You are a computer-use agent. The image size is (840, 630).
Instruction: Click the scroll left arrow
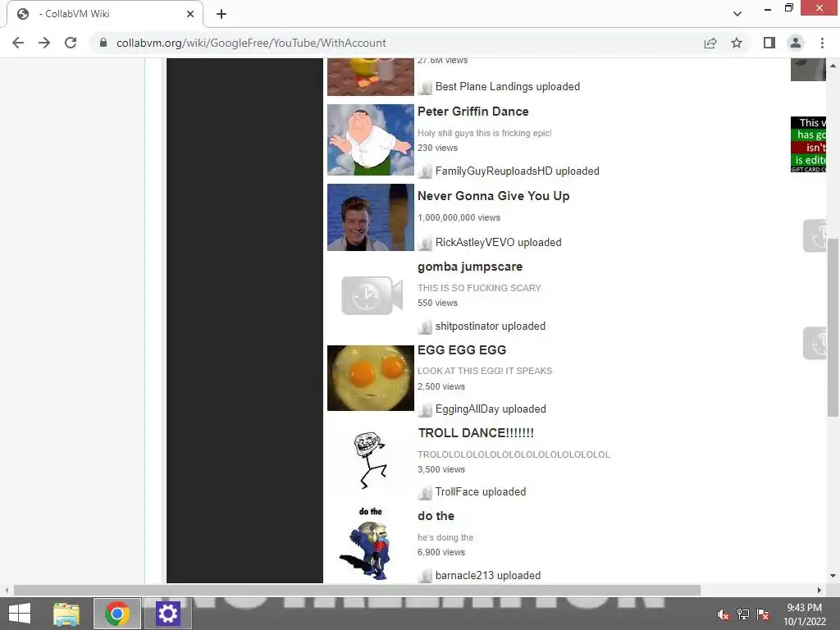[x=7, y=590]
